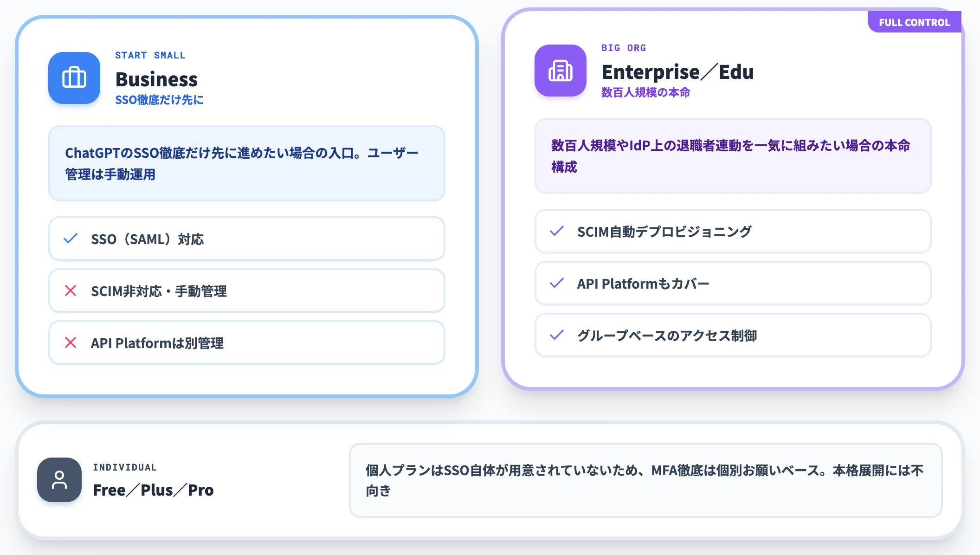Click the red X beside API Platformは別管理
This screenshot has height=555, width=980.
point(71,342)
